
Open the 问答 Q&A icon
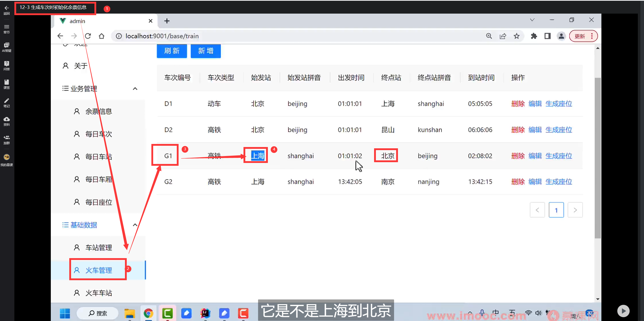click(x=7, y=64)
